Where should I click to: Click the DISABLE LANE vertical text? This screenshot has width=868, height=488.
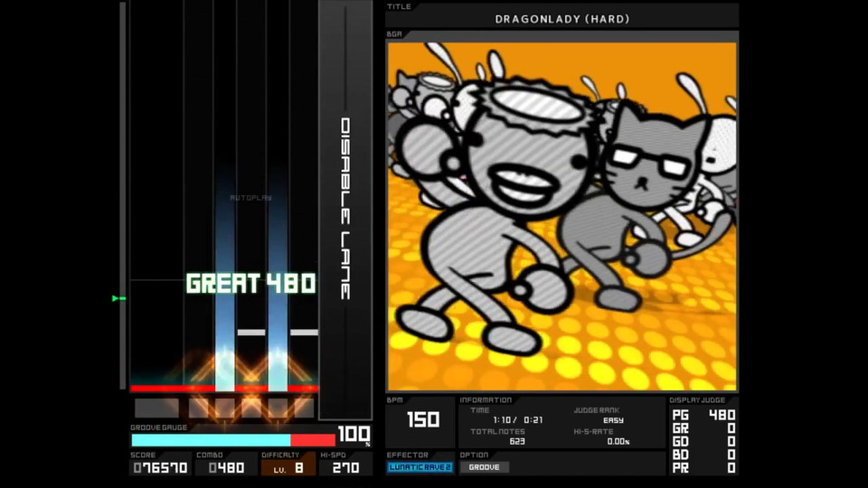tap(345, 209)
